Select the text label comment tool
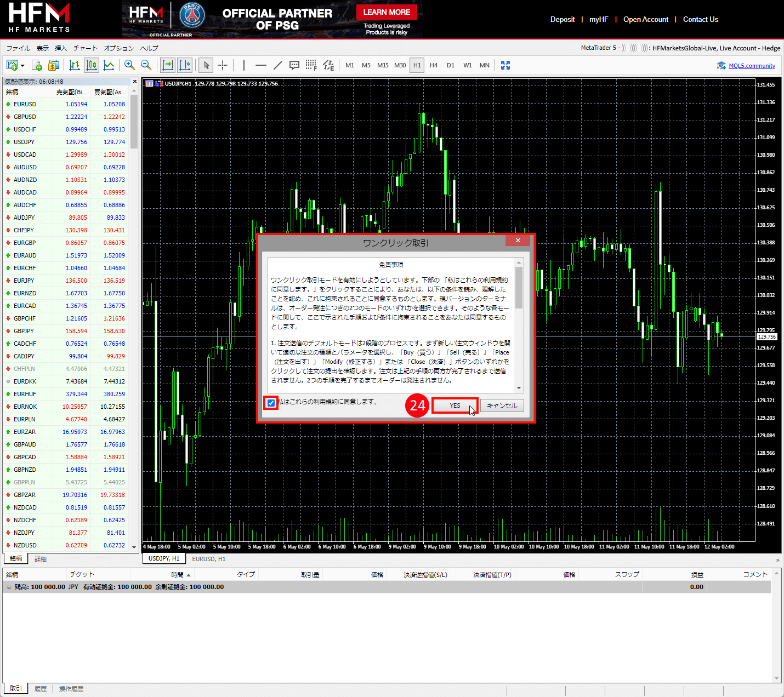Image resolution: width=784 pixels, height=697 pixels. click(294, 65)
